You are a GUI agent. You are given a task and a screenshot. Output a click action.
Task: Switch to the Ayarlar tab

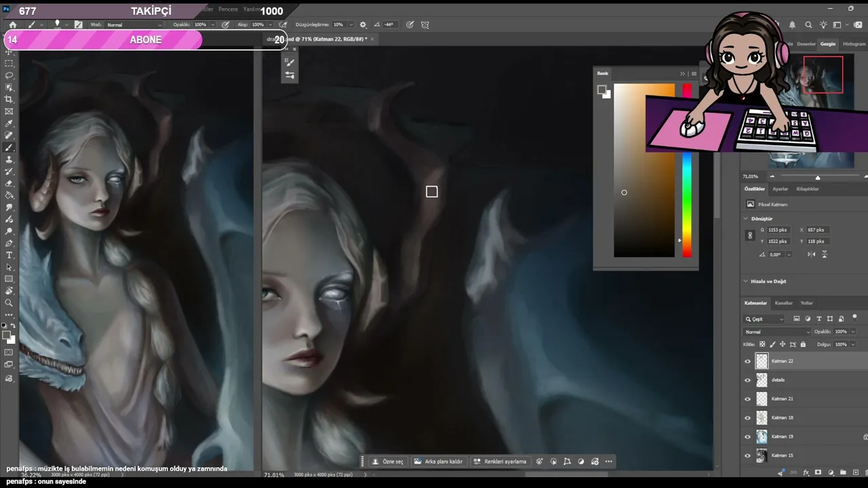pyautogui.click(x=781, y=189)
